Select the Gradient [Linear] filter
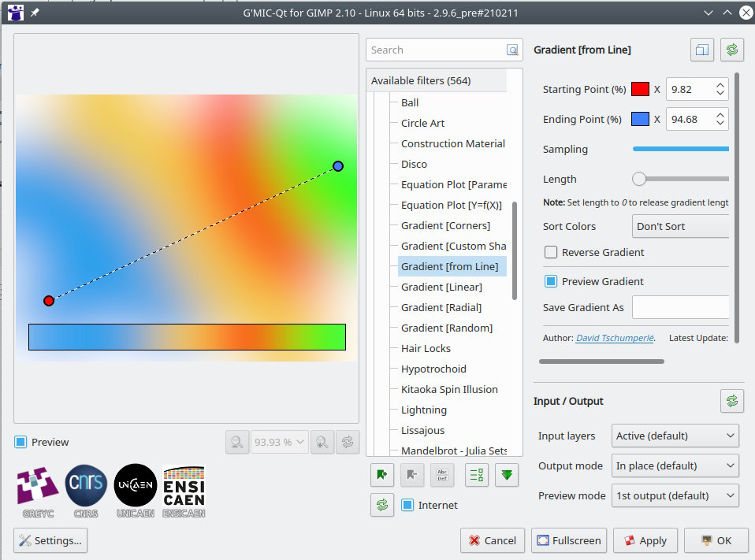This screenshot has width=755, height=560. click(441, 287)
